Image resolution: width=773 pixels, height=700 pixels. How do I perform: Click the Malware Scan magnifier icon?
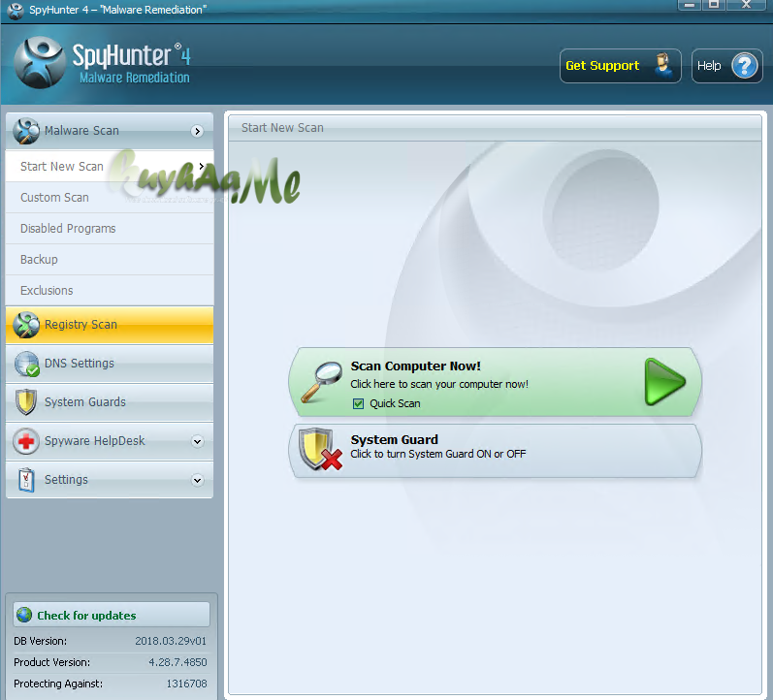coord(26,131)
